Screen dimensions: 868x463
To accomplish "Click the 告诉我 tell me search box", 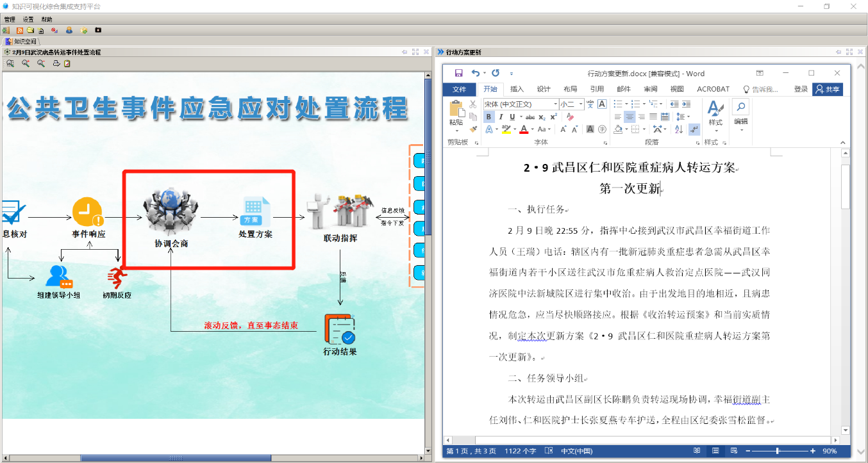I will pyautogui.click(x=761, y=90).
